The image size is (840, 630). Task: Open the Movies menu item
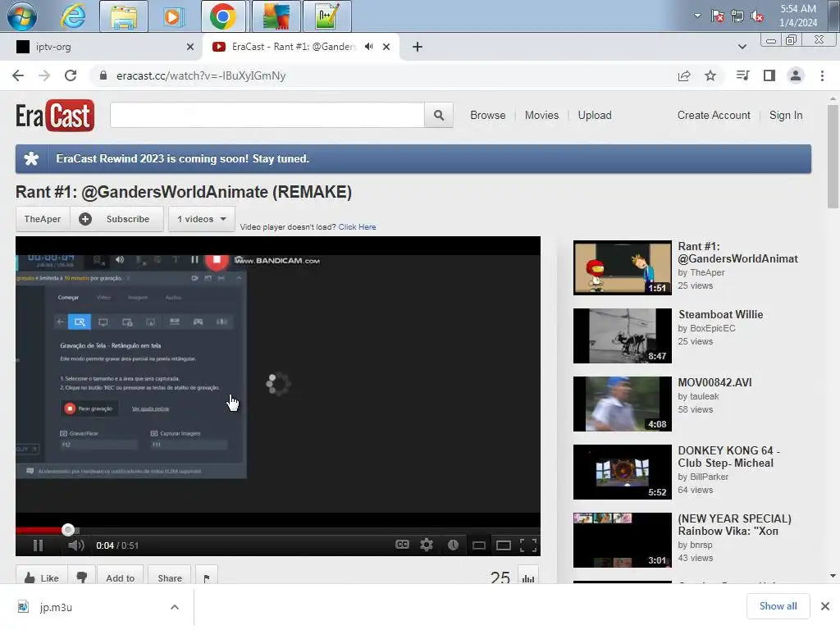pos(541,115)
